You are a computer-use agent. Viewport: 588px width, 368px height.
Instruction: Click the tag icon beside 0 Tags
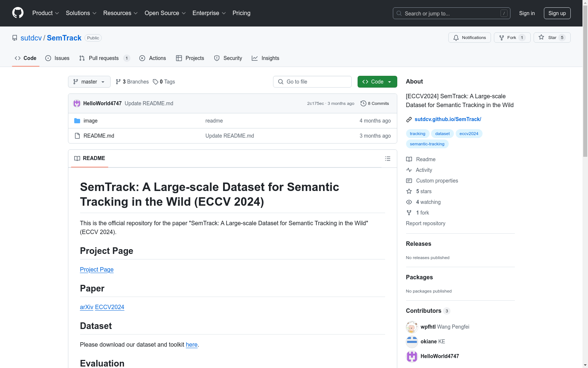(155, 82)
